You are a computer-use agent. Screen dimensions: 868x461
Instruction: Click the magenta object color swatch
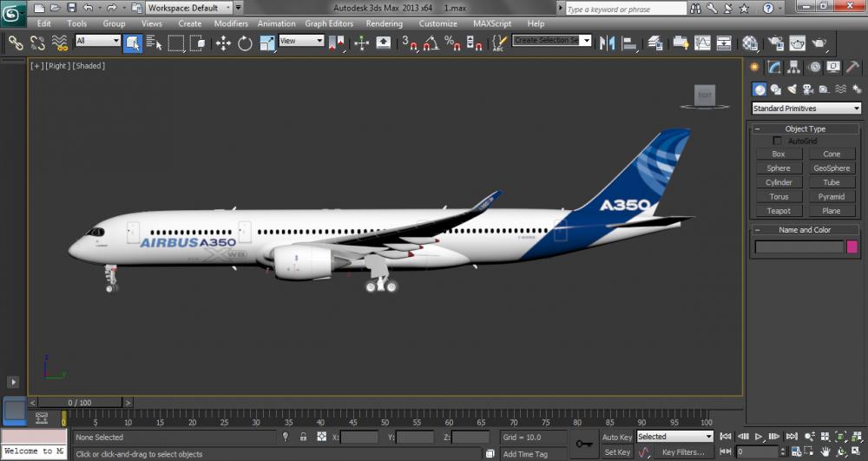click(x=852, y=247)
